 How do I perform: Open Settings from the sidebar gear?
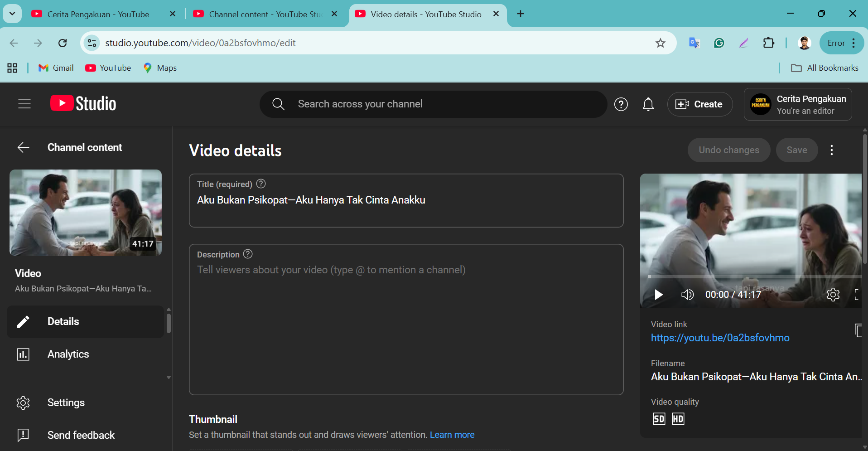[66, 403]
